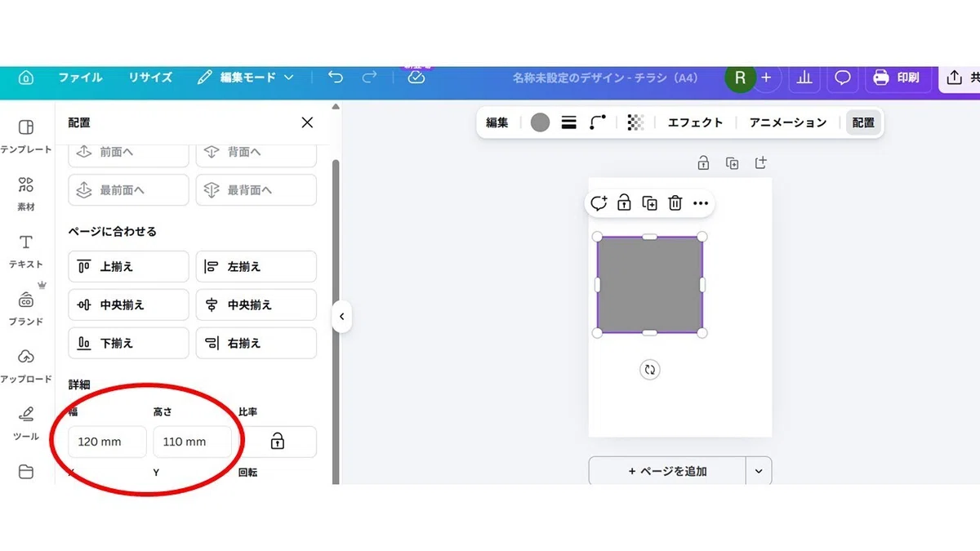Align to right with 右揃え
Image resolution: width=980 pixels, height=551 pixels.
(x=256, y=343)
